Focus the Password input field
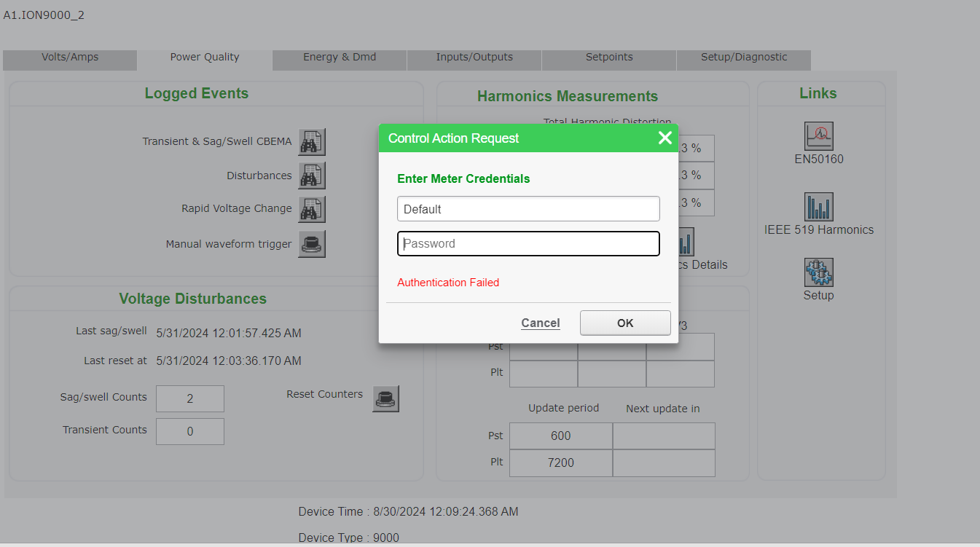Viewport: 980px width, 547px height. coord(528,243)
